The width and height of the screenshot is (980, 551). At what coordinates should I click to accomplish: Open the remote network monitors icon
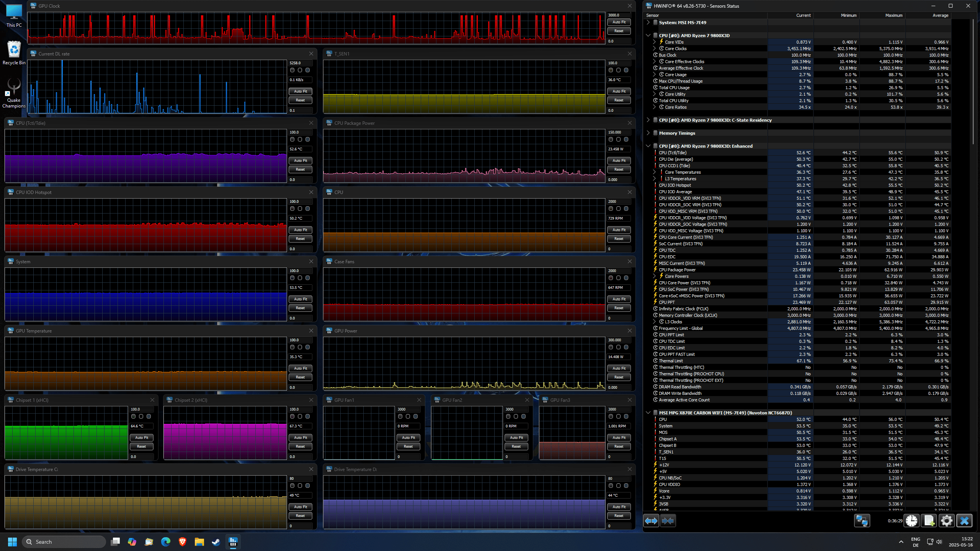[x=862, y=521]
